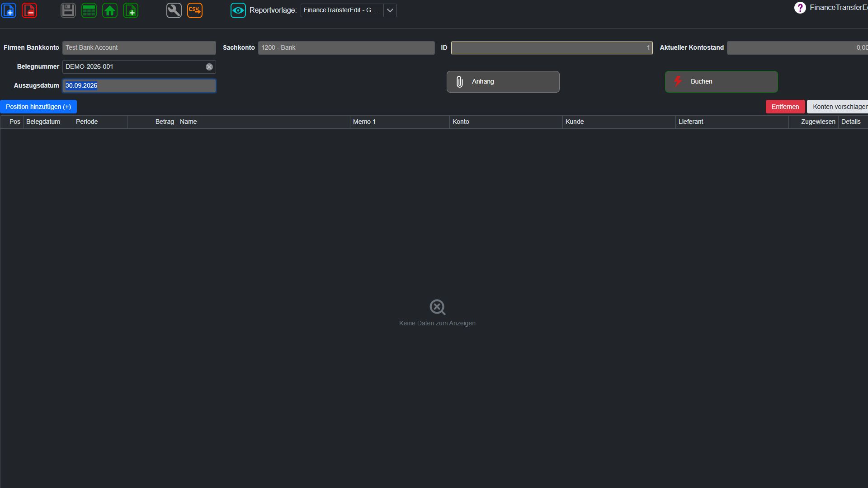Screen dimensions: 868x488
Task: Click the Zugewiesen column header
Action: (814, 122)
